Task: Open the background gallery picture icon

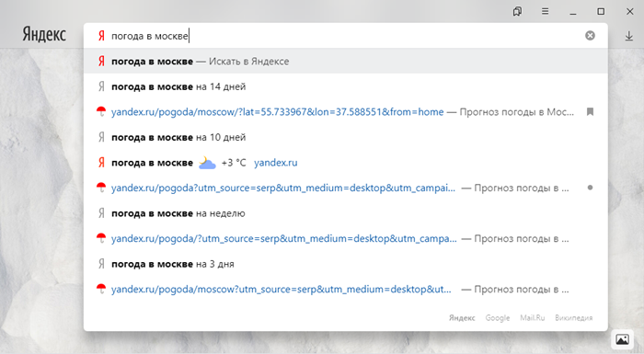Action: pos(623,339)
